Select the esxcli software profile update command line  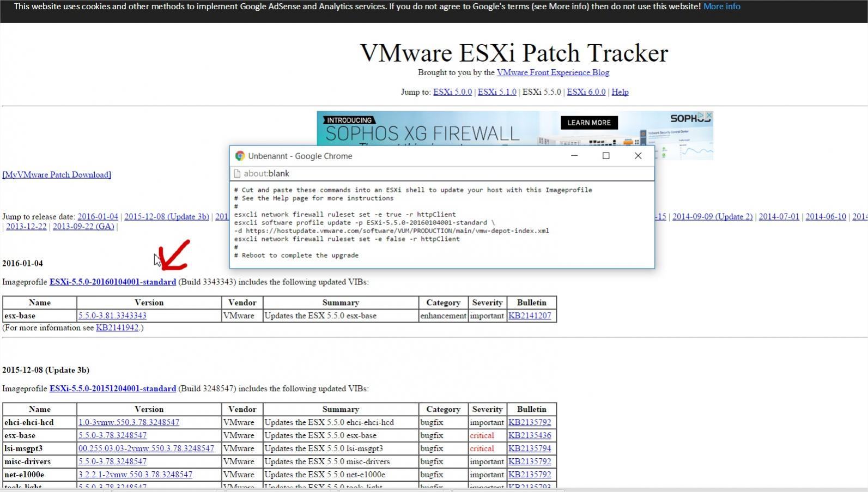pos(365,223)
